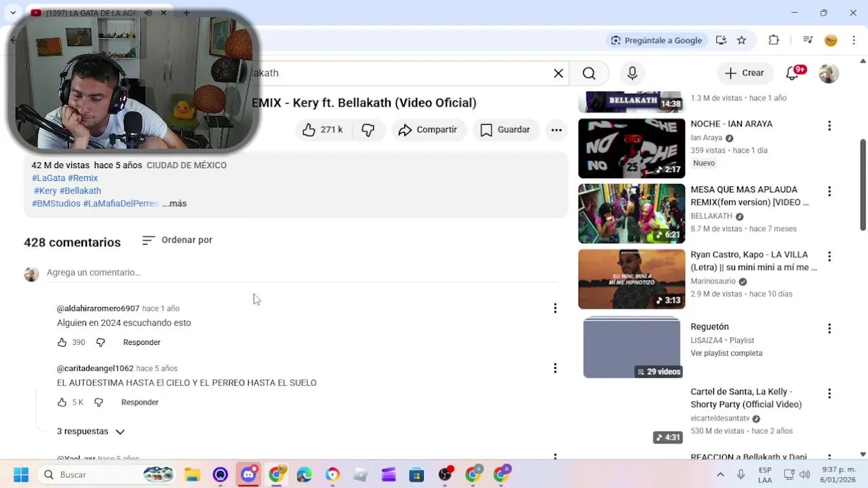This screenshot has height=488, width=868.
Task: Start voice search with microphone
Action: coord(632,73)
